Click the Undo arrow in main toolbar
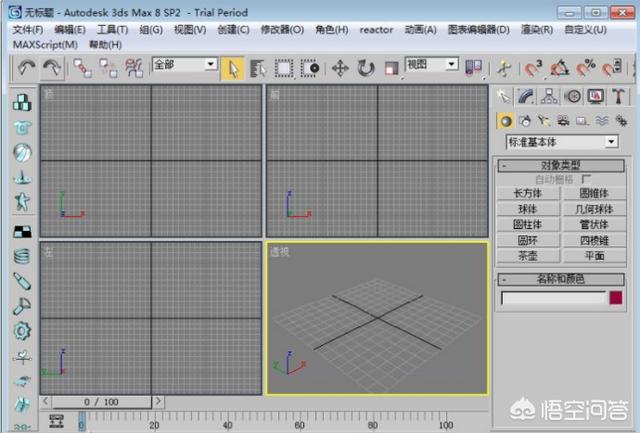 click(26, 68)
